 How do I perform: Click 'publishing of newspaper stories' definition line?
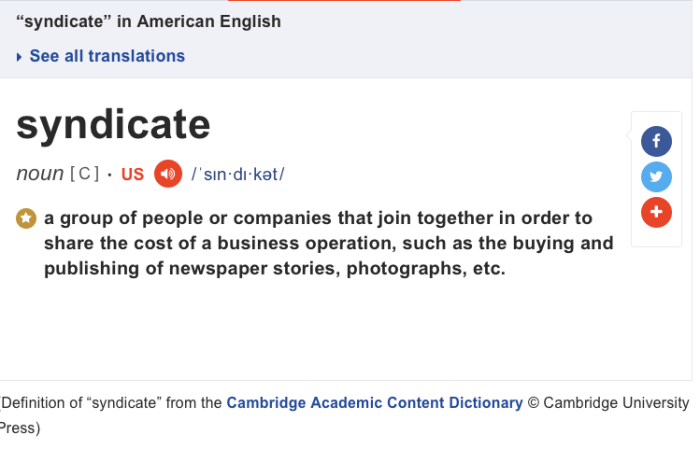275,269
